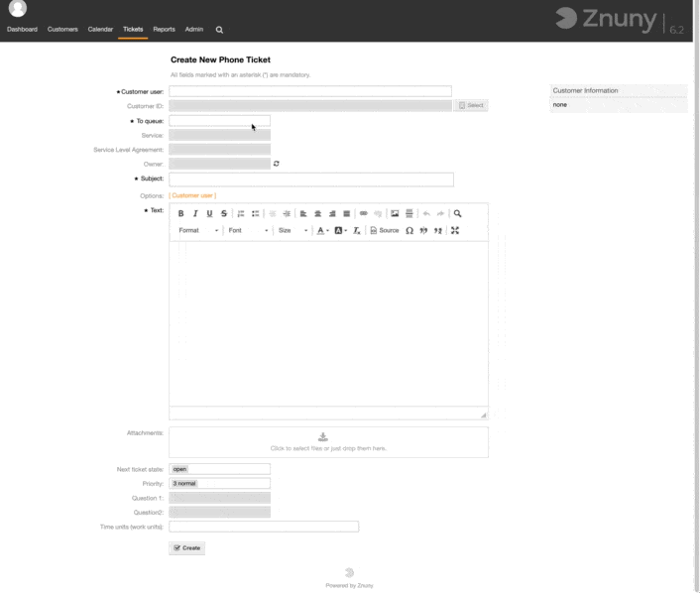Click the special character omega icon

408,230
